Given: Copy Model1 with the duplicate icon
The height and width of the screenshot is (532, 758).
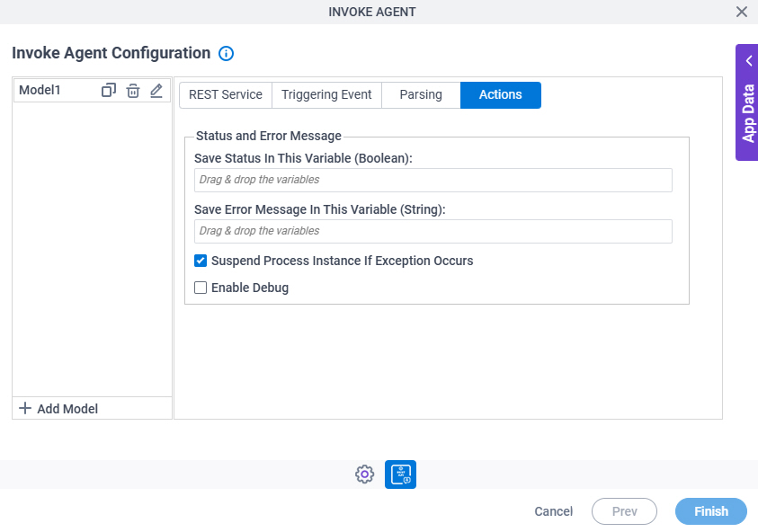Looking at the screenshot, I should point(108,91).
